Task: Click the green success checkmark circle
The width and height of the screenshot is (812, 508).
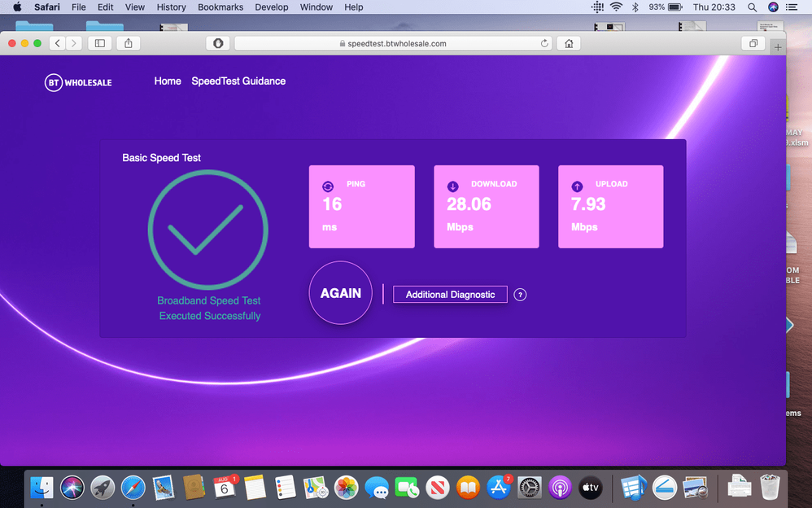Action: tap(207, 230)
